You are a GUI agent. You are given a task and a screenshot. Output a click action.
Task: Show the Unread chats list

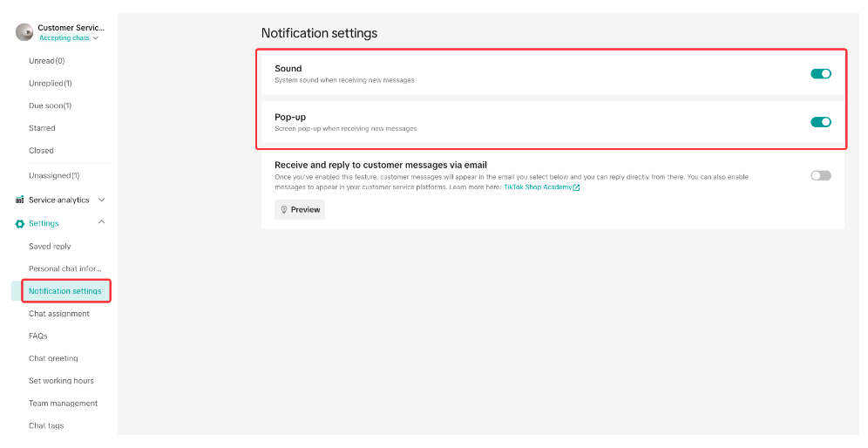[46, 61]
